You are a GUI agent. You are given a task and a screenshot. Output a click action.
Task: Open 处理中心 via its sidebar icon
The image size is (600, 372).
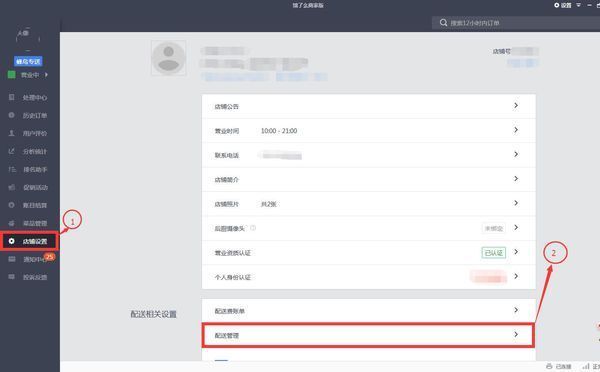click(11, 97)
